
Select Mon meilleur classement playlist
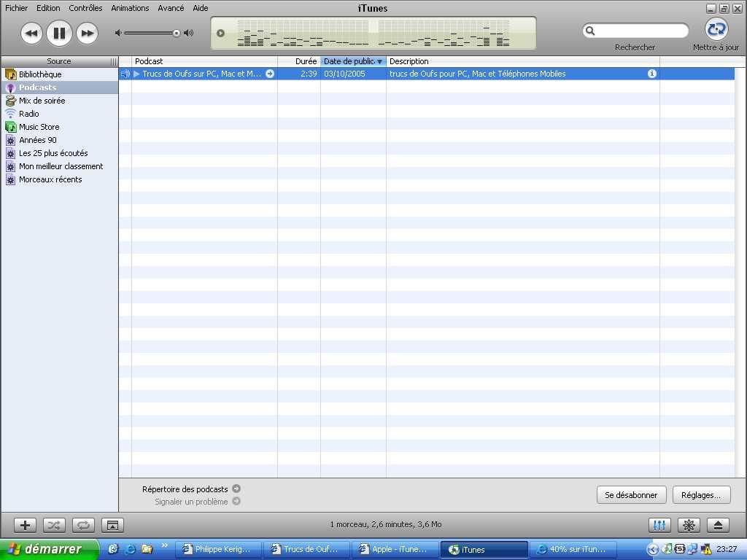point(60,166)
